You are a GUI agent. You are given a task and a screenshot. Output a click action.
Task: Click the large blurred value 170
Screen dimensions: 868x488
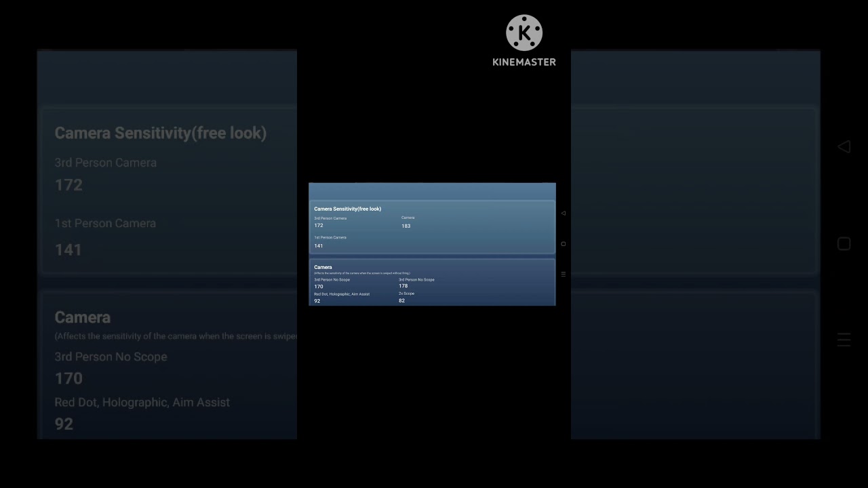coord(68,378)
